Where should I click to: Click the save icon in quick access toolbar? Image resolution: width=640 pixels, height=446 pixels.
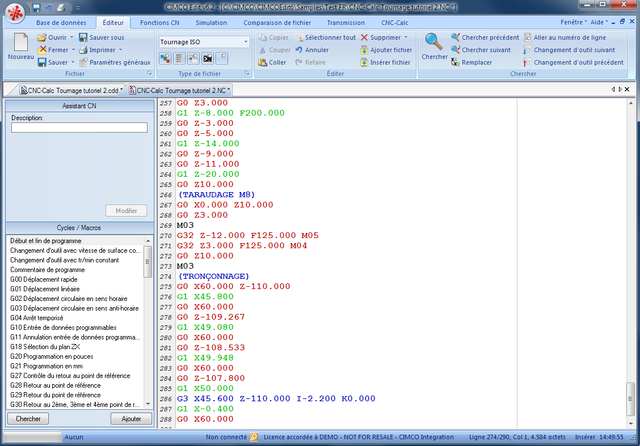pyautogui.click(x=36, y=7)
